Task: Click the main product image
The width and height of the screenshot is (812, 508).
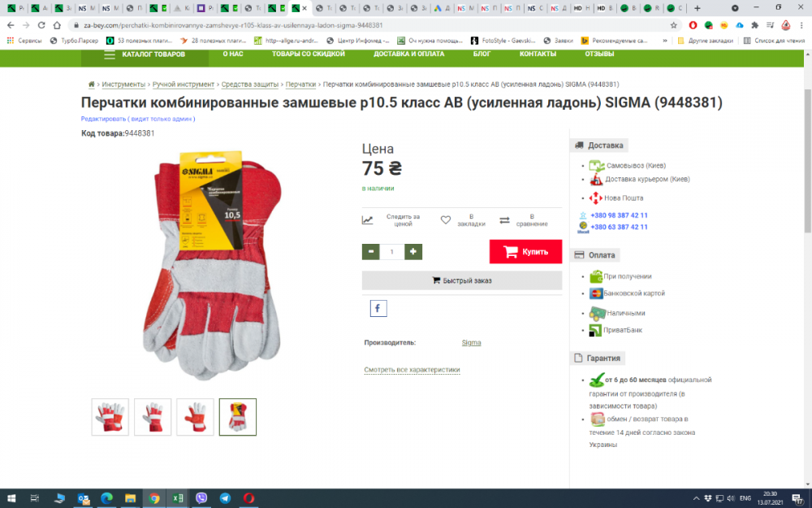Action: click(x=212, y=264)
